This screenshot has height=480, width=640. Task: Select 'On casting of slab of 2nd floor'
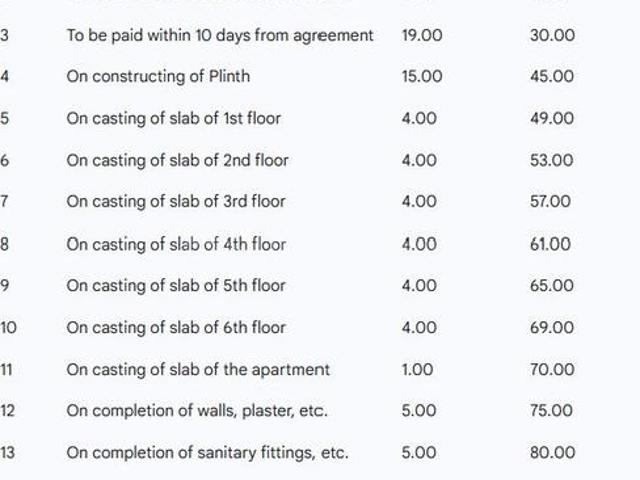177,160
